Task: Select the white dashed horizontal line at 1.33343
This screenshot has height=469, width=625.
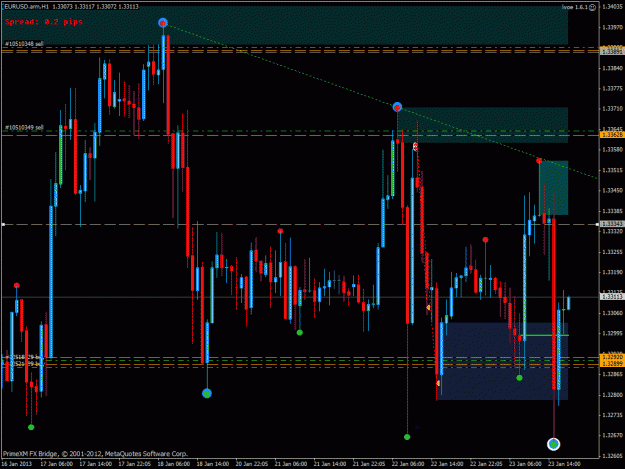Action: [x=300, y=224]
